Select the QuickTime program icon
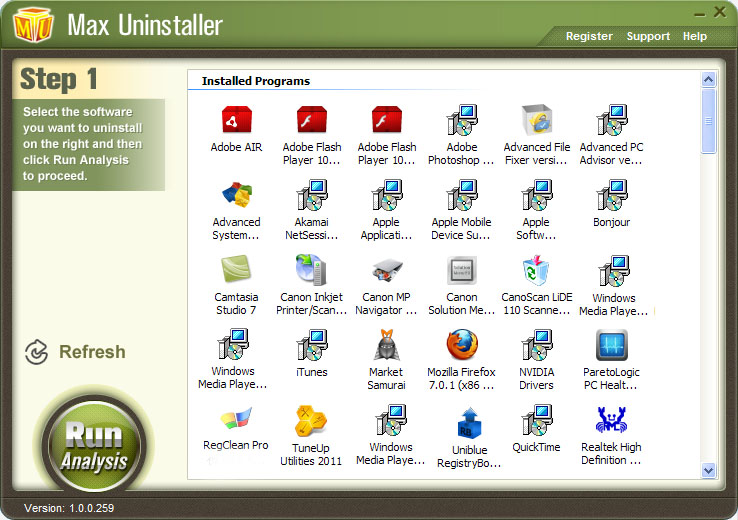 click(537, 420)
